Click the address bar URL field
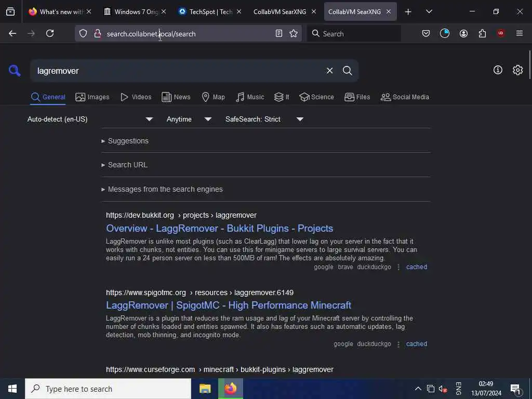The height and width of the screenshot is (399, 532). click(x=188, y=34)
